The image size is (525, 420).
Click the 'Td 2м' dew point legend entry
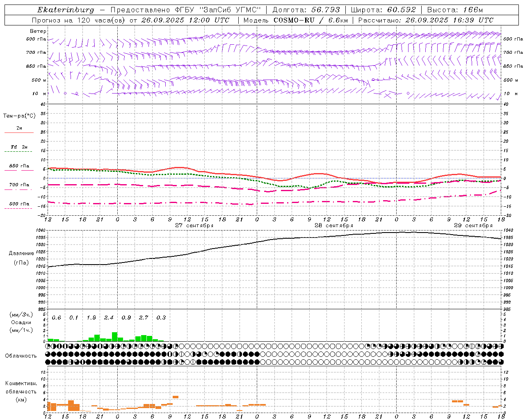coord(19,147)
